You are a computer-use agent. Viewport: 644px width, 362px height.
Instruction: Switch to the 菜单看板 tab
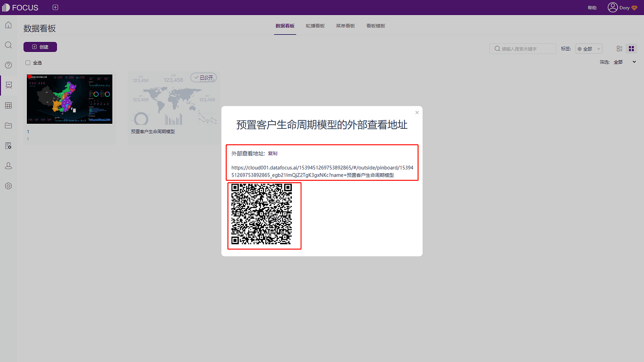click(345, 26)
